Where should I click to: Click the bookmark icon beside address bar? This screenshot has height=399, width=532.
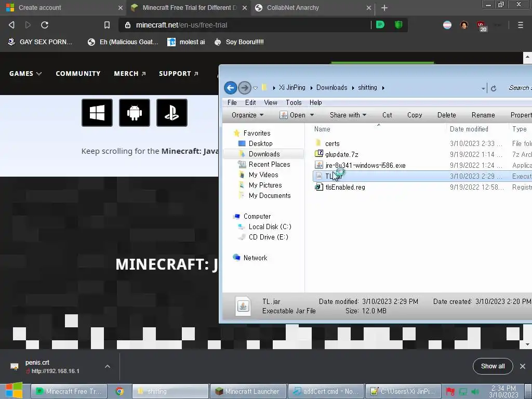pos(107,25)
